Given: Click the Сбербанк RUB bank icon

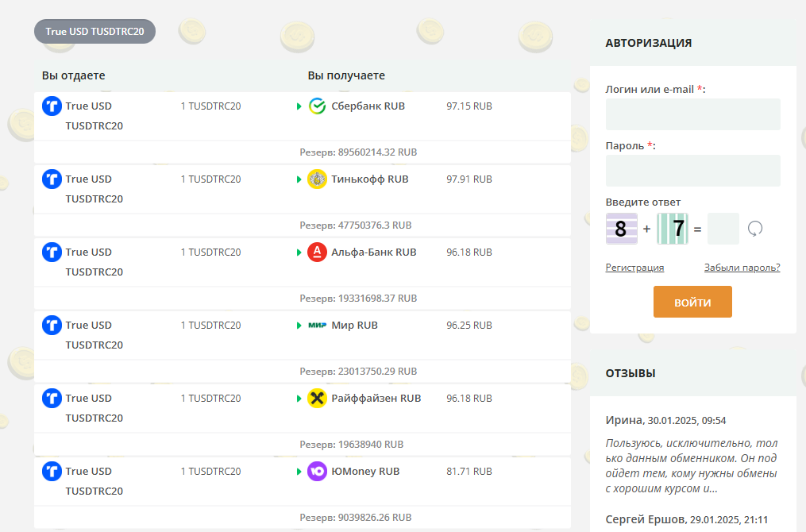Looking at the screenshot, I should [315, 106].
